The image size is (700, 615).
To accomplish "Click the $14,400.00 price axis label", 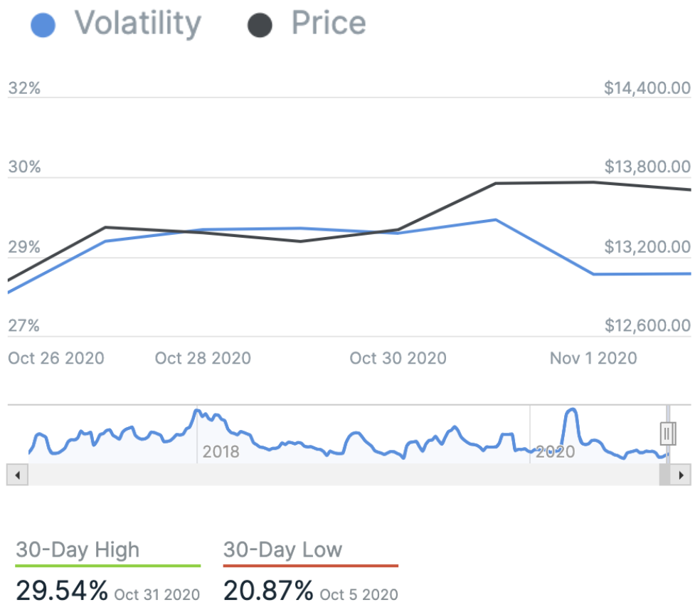I will coord(647,88).
